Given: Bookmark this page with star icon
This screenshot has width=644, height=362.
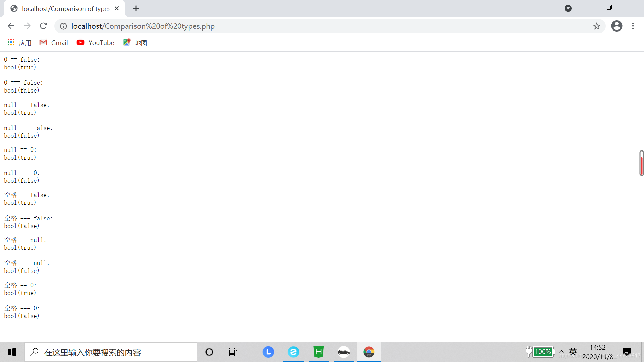Looking at the screenshot, I should click(x=596, y=26).
